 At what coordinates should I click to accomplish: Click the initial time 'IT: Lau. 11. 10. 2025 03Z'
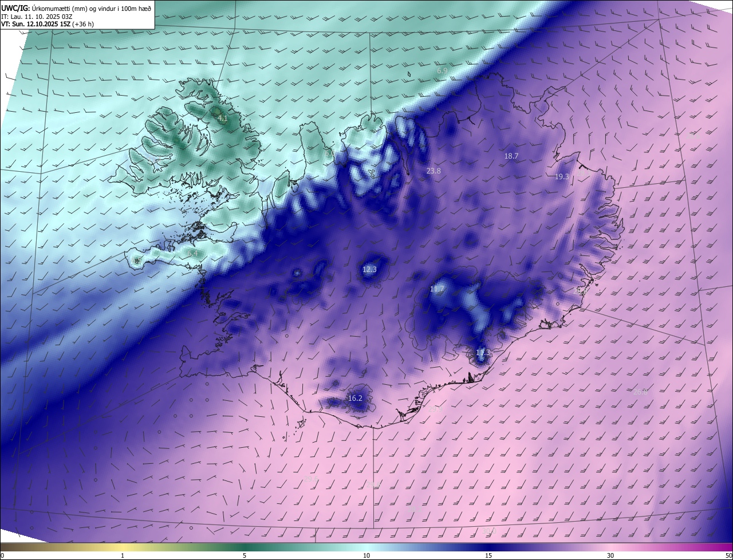click(37, 17)
